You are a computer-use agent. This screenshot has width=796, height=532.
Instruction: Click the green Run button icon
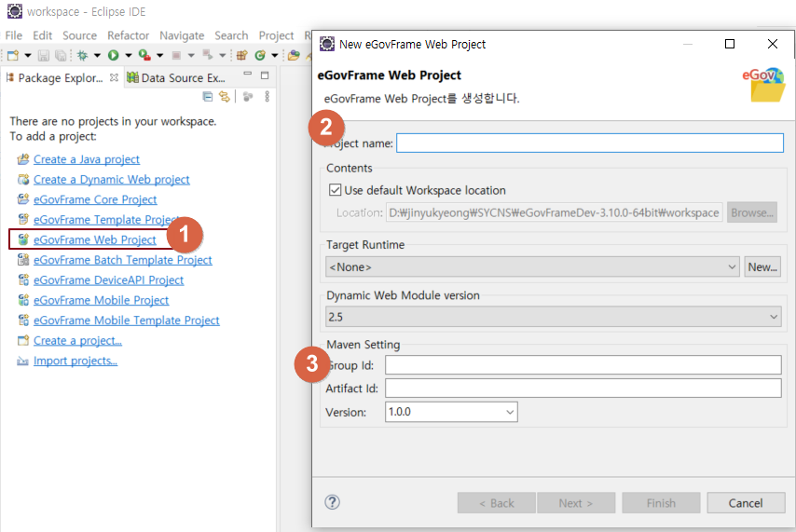click(113, 55)
